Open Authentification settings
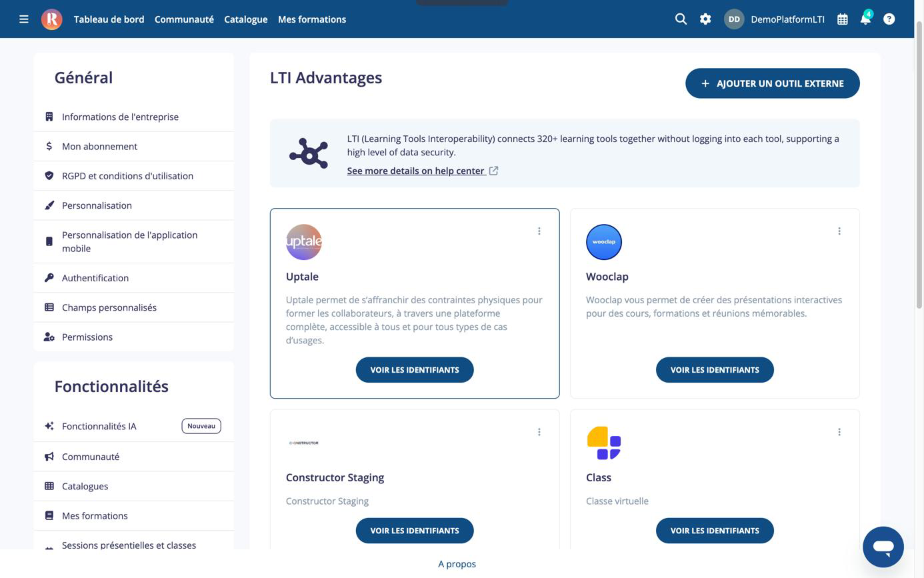Viewport: 924px width, 578px height. (134, 278)
